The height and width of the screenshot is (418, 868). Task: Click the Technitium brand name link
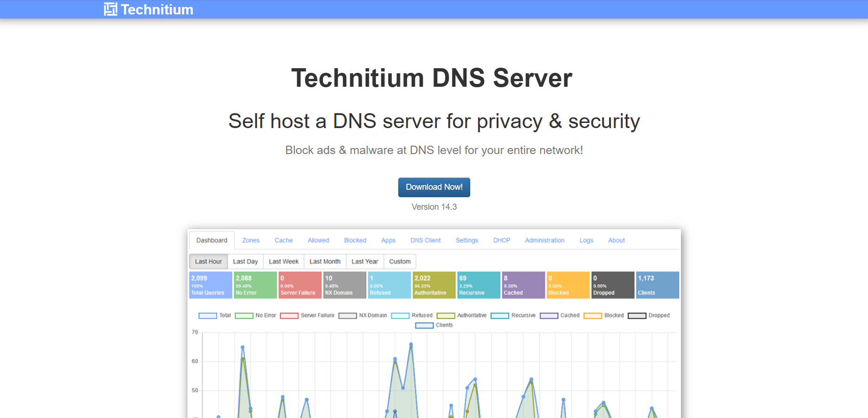(x=157, y=9)
